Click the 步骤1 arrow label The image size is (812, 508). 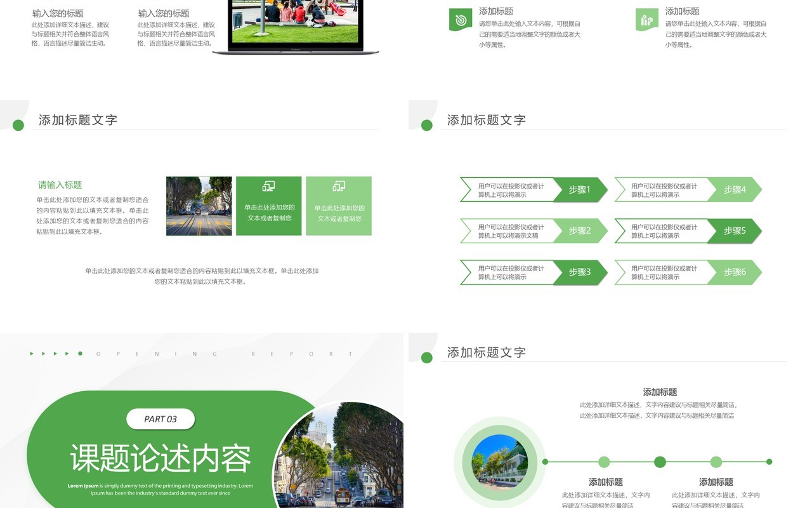(580, 189)
